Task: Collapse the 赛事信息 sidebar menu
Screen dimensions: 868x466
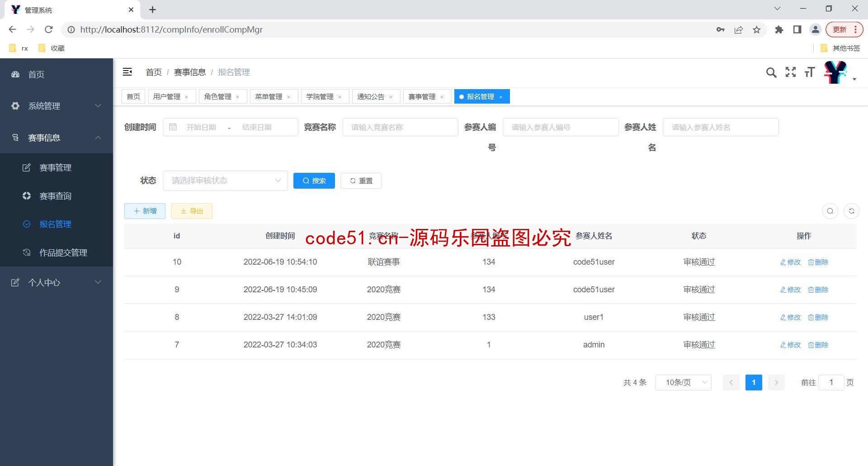Action: pos(57,138)
